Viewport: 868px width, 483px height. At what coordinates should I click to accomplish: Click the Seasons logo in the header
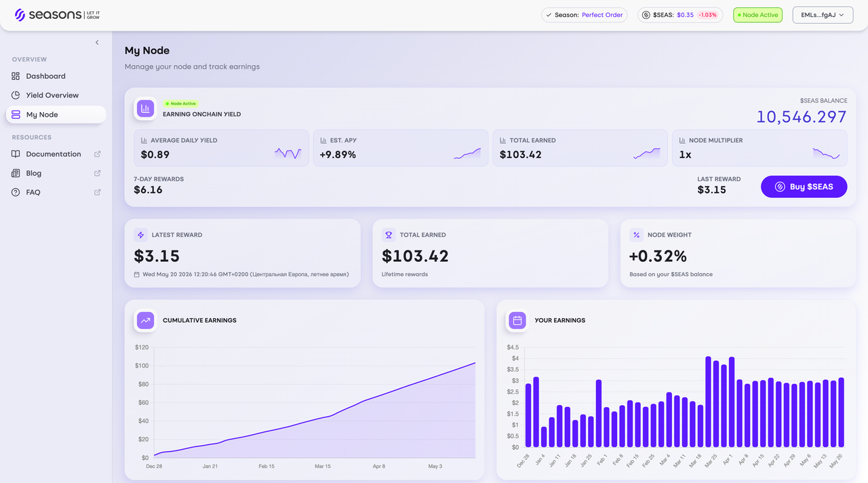pos(58,15)
